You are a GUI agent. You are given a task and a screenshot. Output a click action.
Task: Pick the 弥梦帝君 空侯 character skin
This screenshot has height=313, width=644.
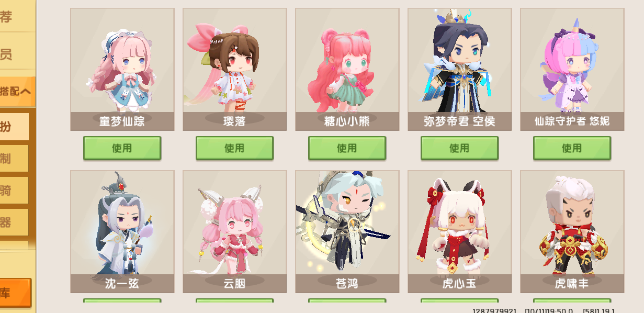(x=459, y=69)
